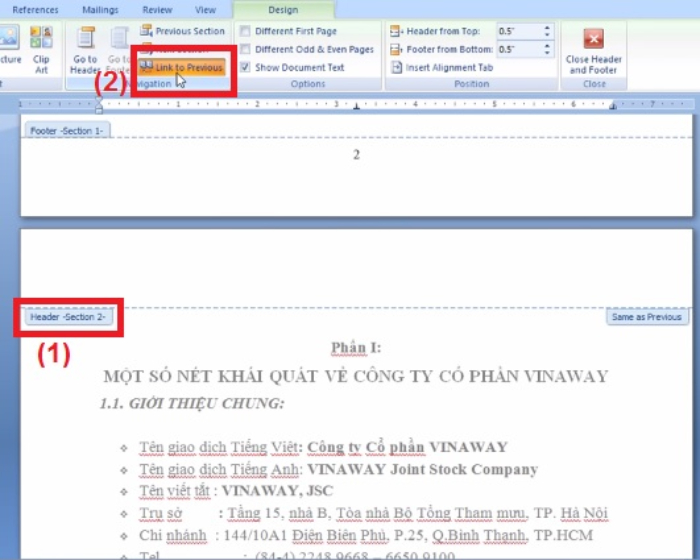
Task: Jump to Previous Section
Action: pos(182,31)
